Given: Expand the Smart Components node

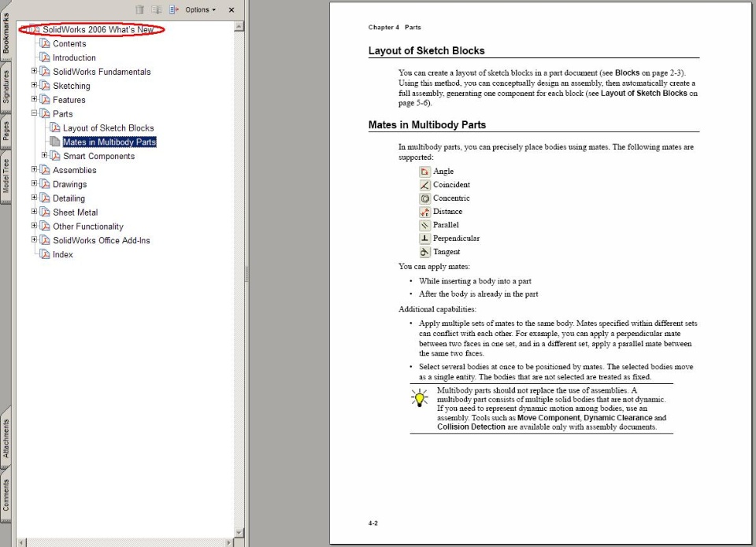Looking at the screenshot, I should pyautogui.click(x=44, y=155).
